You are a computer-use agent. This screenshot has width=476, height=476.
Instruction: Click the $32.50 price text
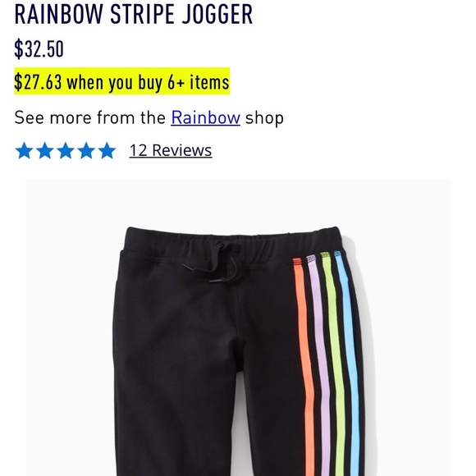pos(39,48)
